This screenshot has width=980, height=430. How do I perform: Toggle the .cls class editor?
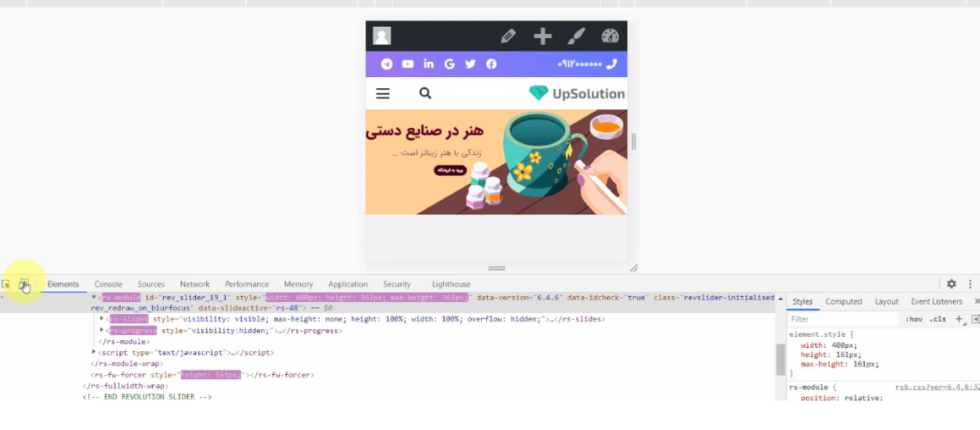click(x=938, y=320)
